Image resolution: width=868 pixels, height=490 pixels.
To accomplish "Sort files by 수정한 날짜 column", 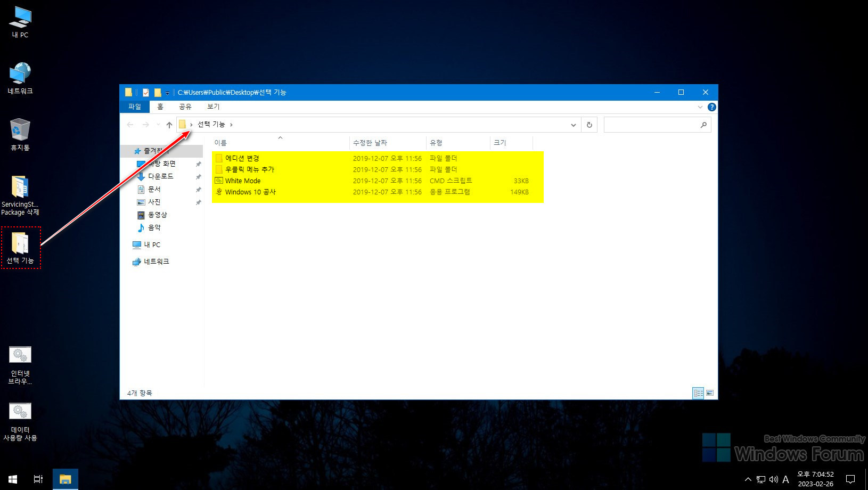I will point(388,143).
